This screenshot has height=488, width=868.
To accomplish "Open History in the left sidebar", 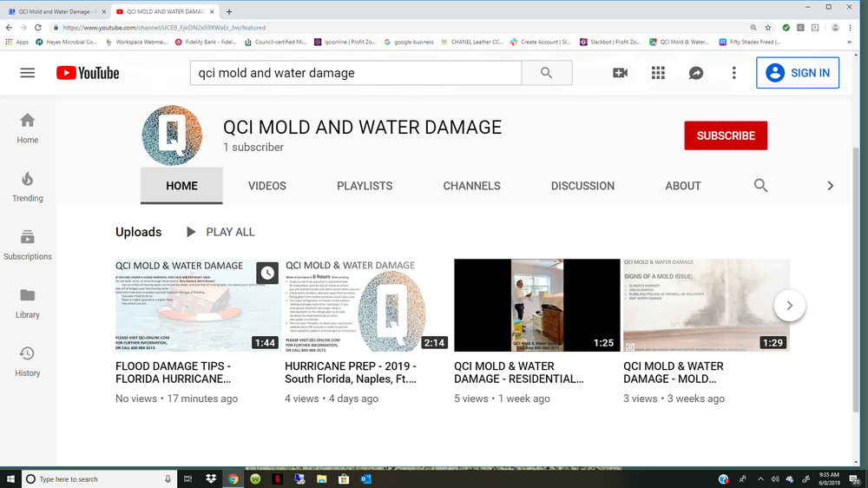I will (x=27, y=362).
